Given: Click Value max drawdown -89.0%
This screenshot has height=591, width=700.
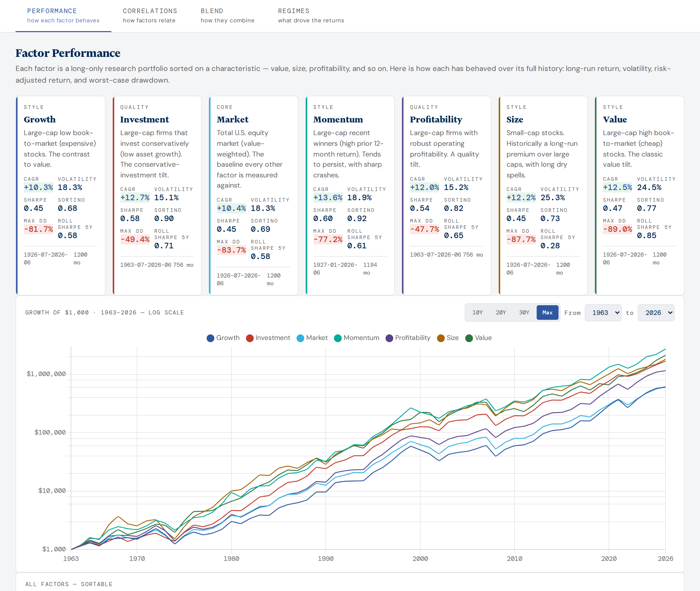Looking at the screenshot, I should point(618,229).
